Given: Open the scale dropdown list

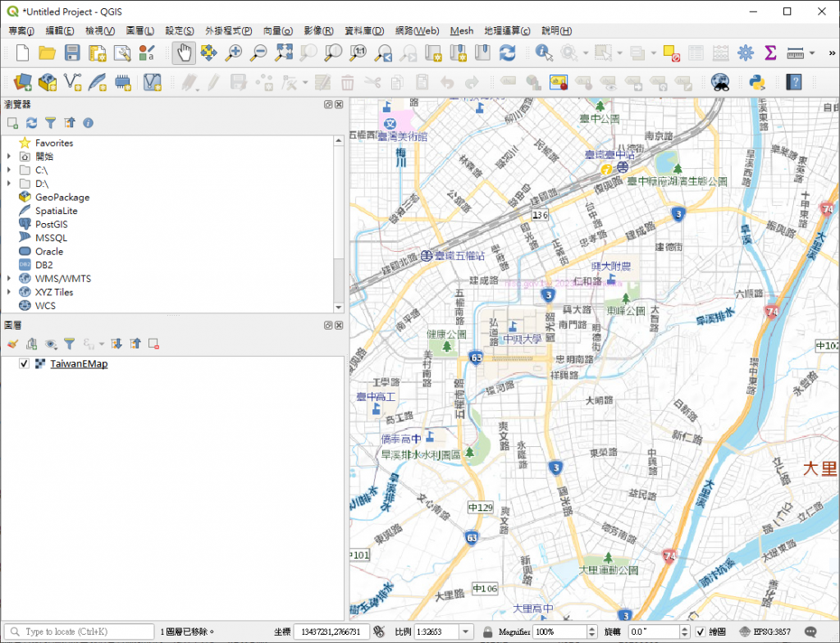Looking at the screenshot, I should (x=466, y=632).
